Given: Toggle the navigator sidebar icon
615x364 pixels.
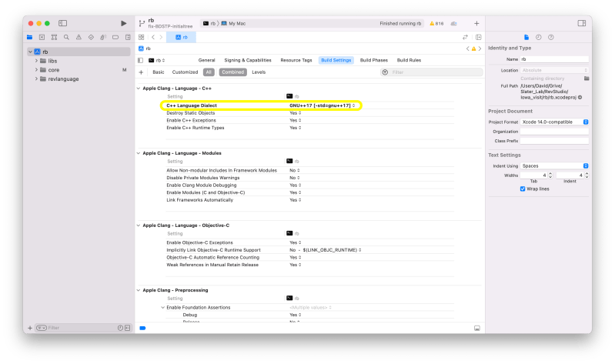Looking at the screenshot, I should (x=63, y=24).
